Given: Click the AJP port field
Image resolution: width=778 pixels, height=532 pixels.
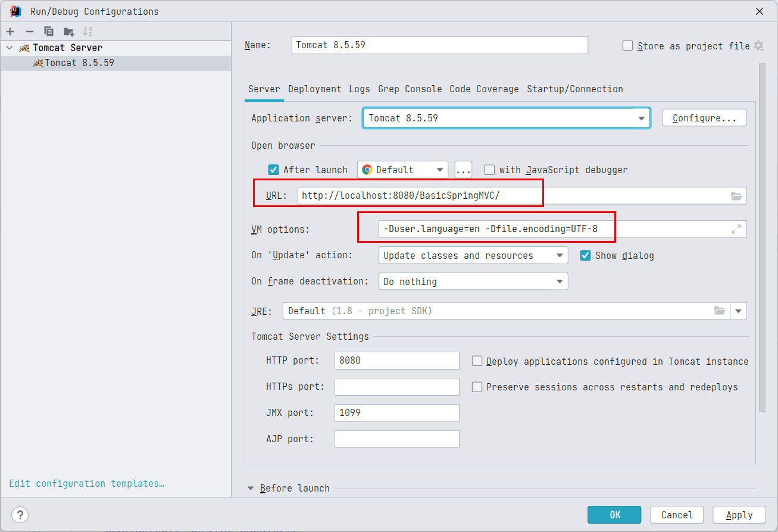Looking at the screenshot, I should click(x=397, y=439).
